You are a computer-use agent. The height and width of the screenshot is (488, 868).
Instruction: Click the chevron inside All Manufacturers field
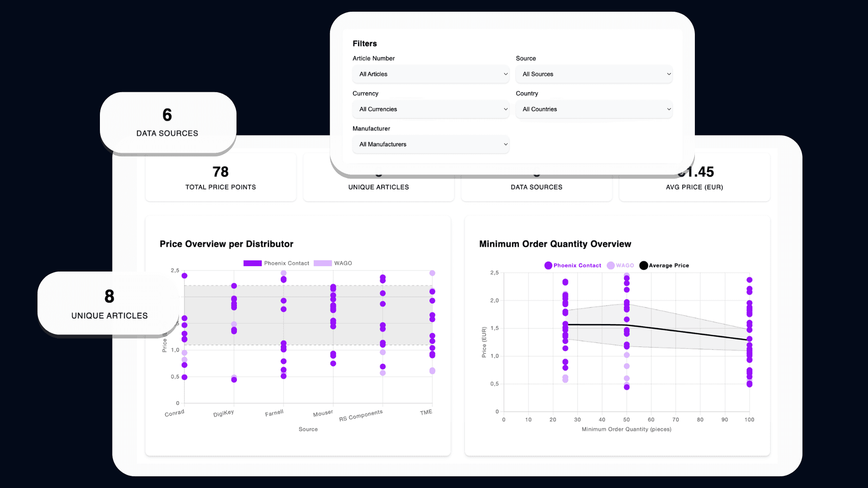pos(505,144)
